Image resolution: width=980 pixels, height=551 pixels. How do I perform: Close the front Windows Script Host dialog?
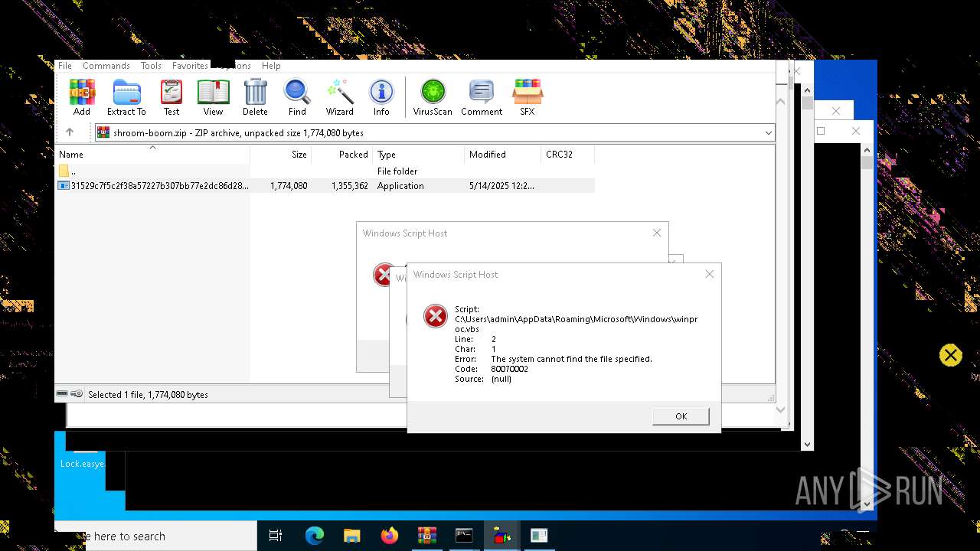(x=710, y=274)
